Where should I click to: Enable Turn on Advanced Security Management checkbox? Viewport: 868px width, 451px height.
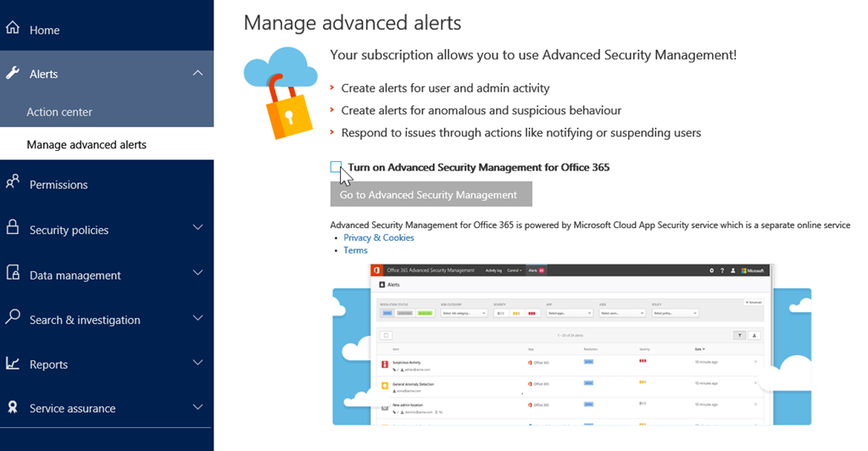tap(337, 167)
